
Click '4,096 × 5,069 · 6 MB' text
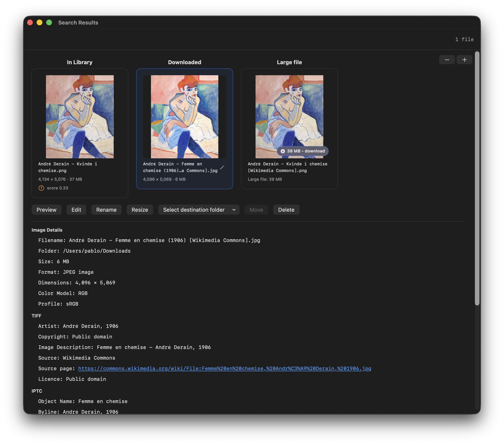164,179
